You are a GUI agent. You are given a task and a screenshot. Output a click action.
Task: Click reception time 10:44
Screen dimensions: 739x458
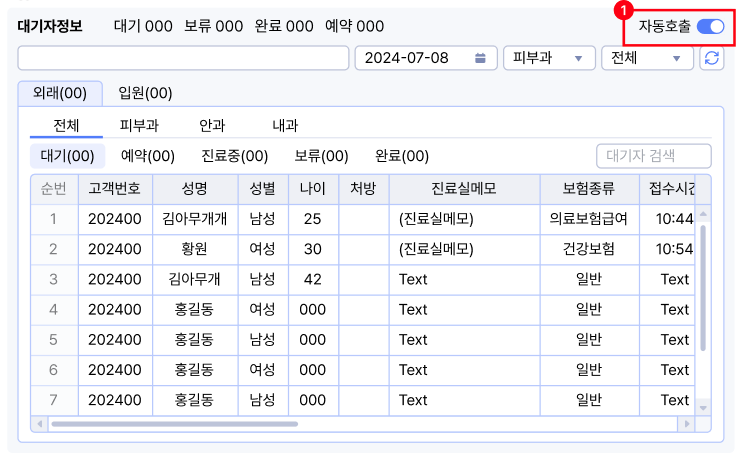[x=674, y=219]
